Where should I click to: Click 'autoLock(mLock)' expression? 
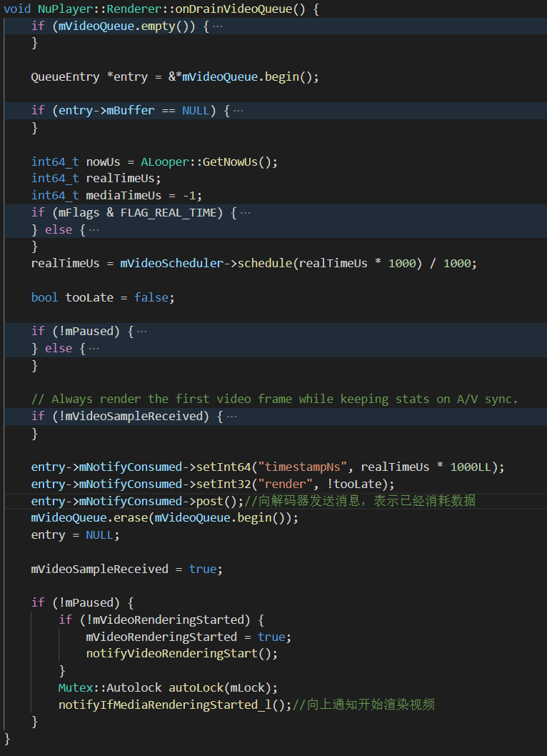click(220, 688)
